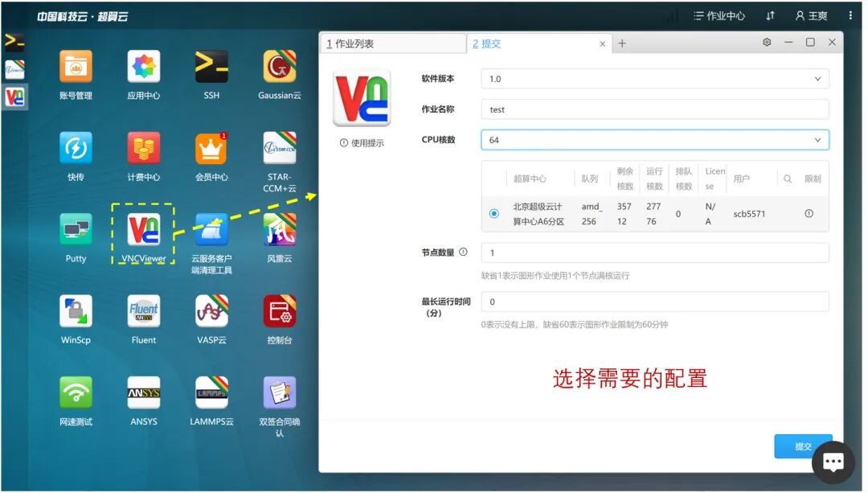The image size is (868, 493).
Task: Click the info icon next to 节点数量
Action: pyautogui.click(x=464, y=252)
